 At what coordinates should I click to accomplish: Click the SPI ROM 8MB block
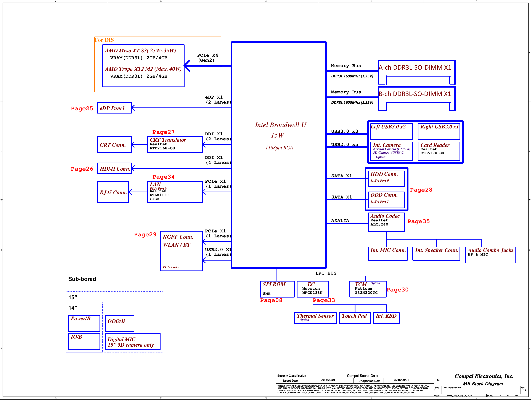point(277,289)
